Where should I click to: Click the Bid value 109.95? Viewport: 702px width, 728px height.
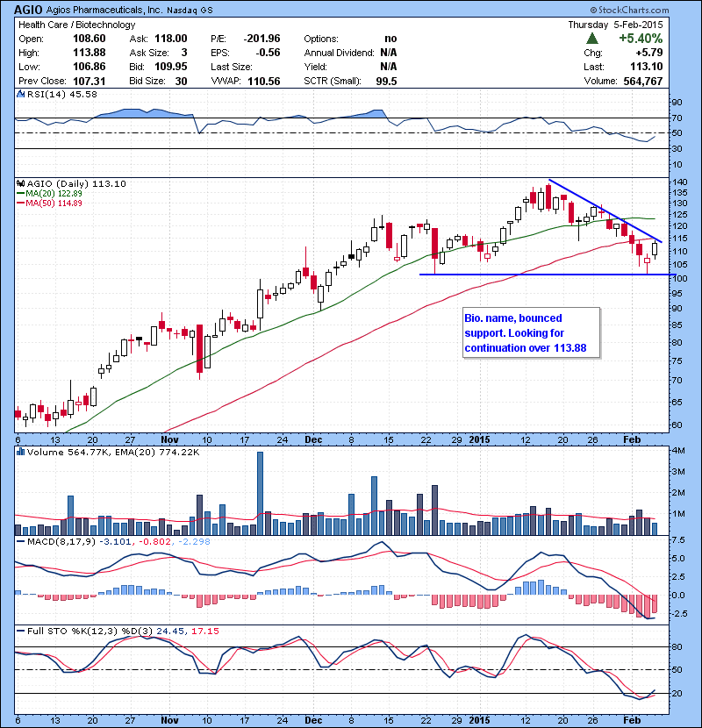[x=171, y=67]
